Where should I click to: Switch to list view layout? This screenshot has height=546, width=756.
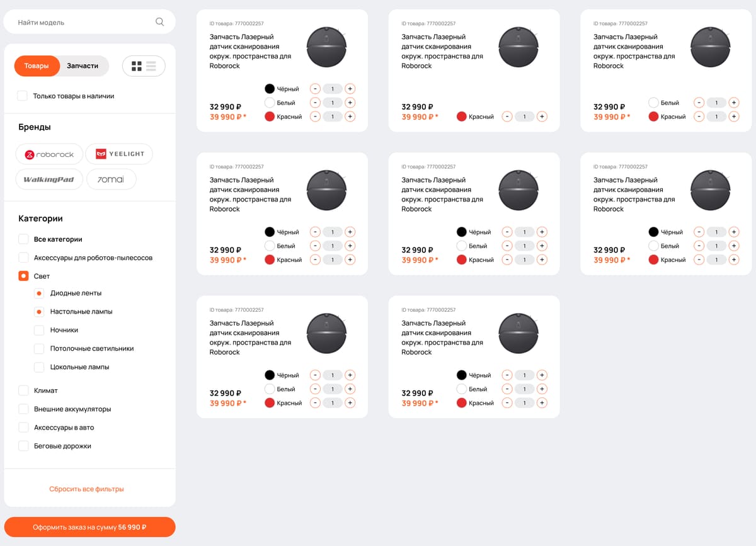coord(151,66)
